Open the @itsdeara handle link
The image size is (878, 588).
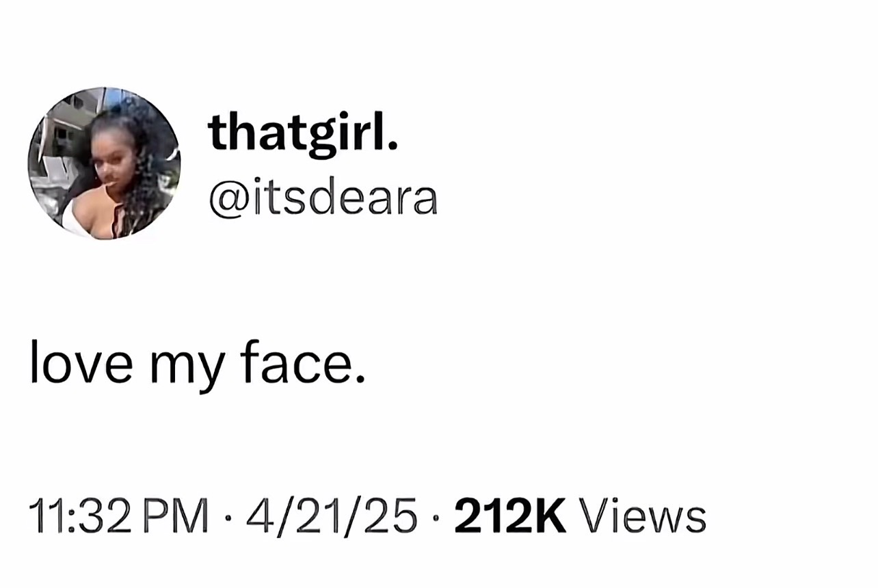click(x=323, y=198)
